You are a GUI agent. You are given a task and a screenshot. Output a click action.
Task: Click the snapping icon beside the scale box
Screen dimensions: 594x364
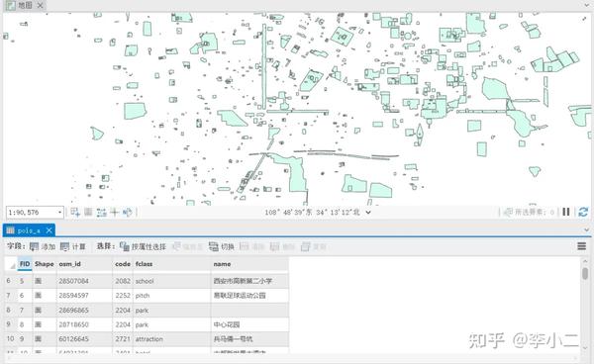tap(75, 213)
